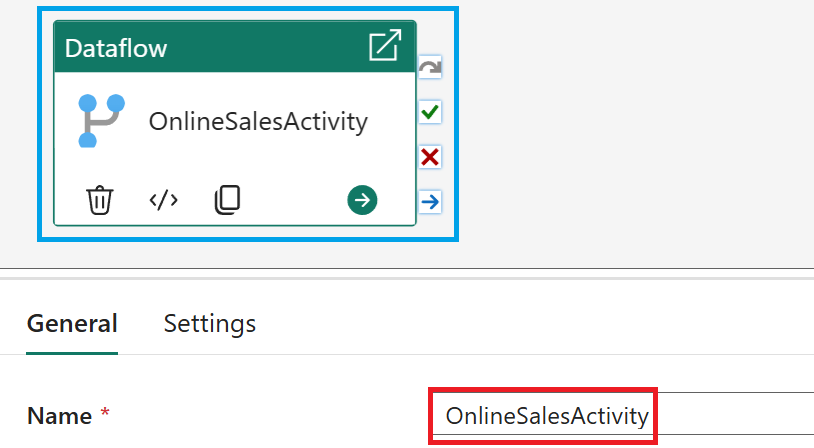This screenshot has height=448, width=814.
Task: Select the green On Success checkmark
Action: tap(430, 112)
